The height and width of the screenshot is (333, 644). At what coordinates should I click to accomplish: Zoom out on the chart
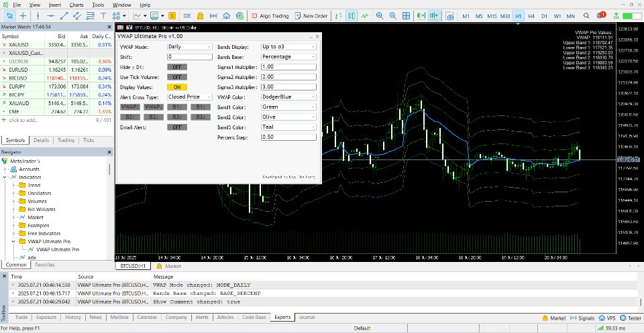coord(392,15)
